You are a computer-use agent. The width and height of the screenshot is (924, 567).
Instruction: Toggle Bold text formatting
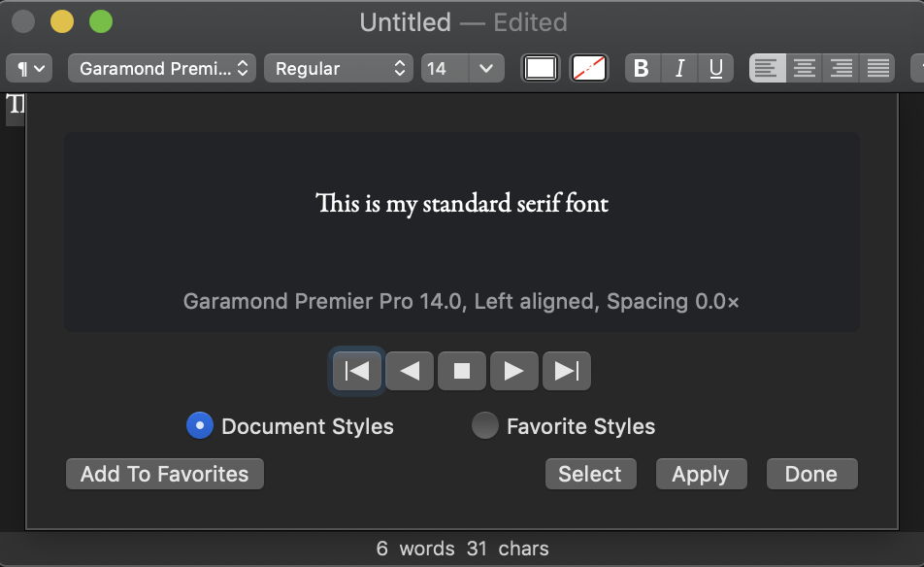click(641, 68)
